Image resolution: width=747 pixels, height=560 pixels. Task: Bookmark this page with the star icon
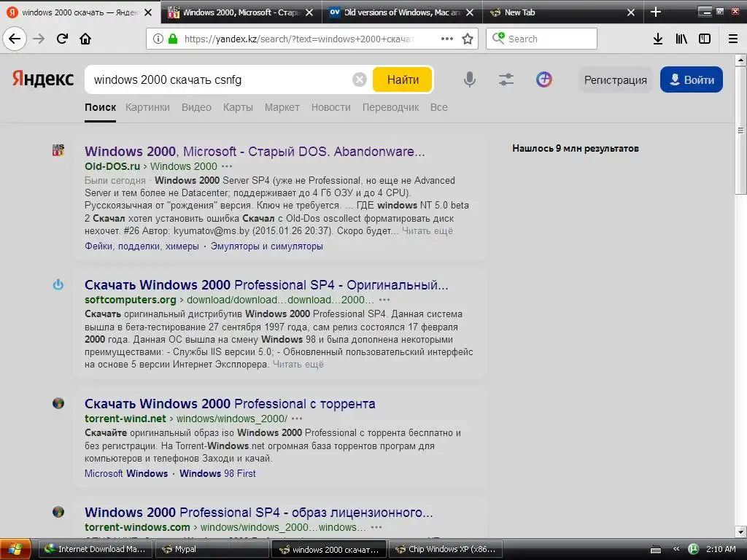coord(468,39)
